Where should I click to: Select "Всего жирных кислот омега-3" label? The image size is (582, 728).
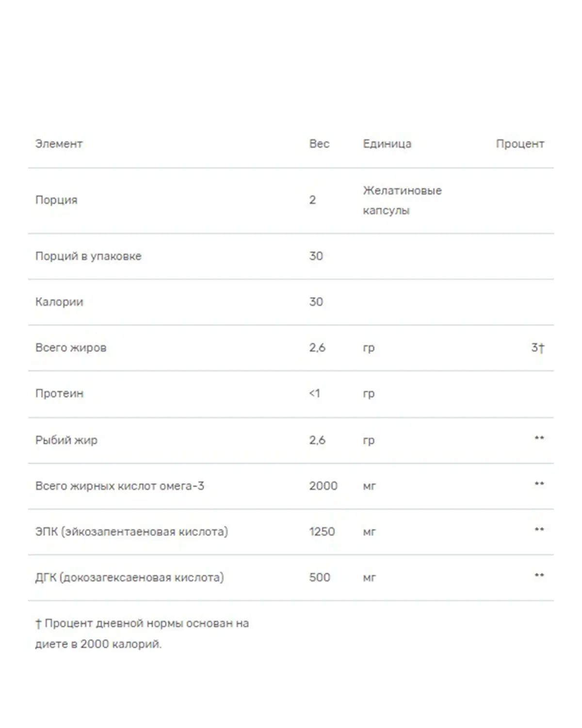[120, 486]
